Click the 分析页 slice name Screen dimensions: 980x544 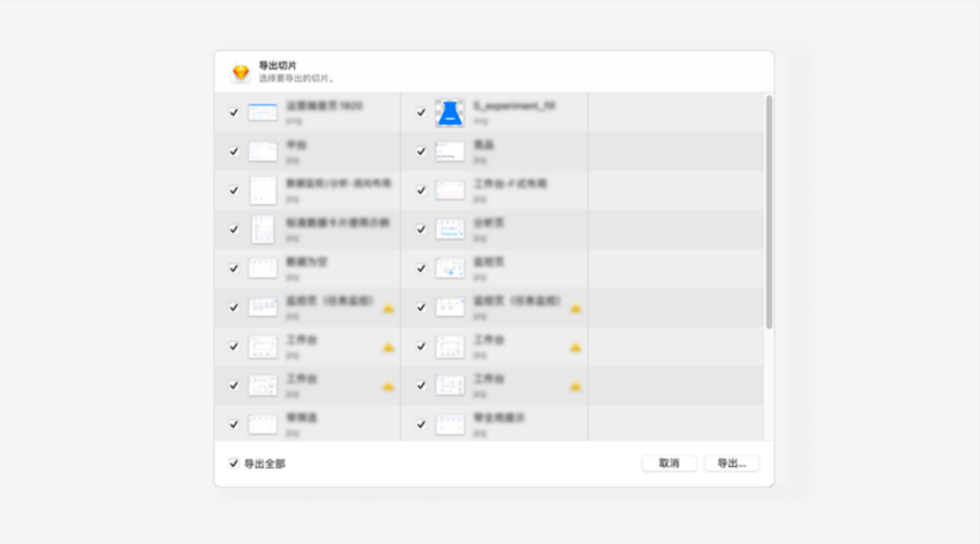[x=489, y=223]
